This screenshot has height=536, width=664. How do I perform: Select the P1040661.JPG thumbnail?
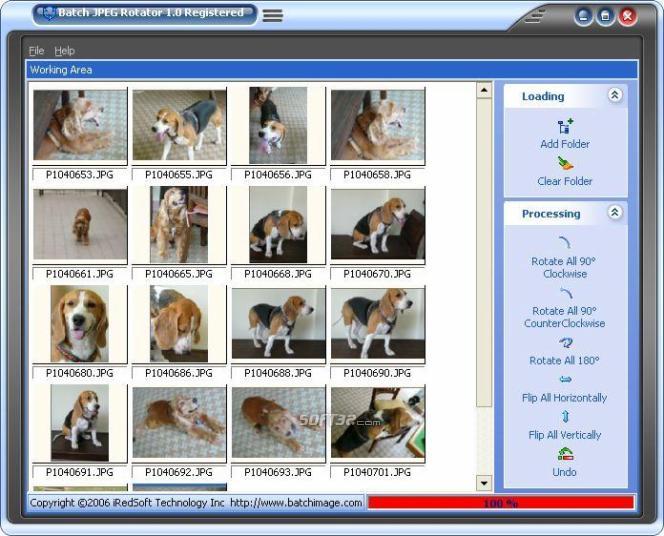(80, 225)
